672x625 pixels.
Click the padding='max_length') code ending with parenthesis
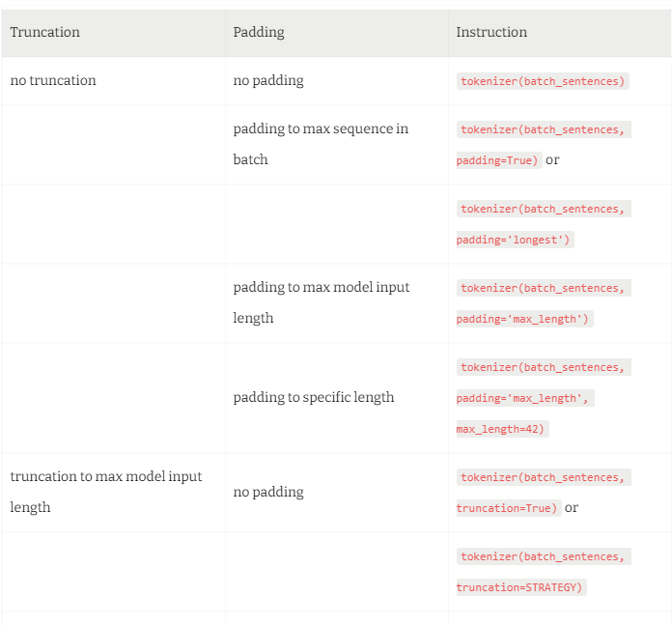pyautogui.click(x=524, y=319)
